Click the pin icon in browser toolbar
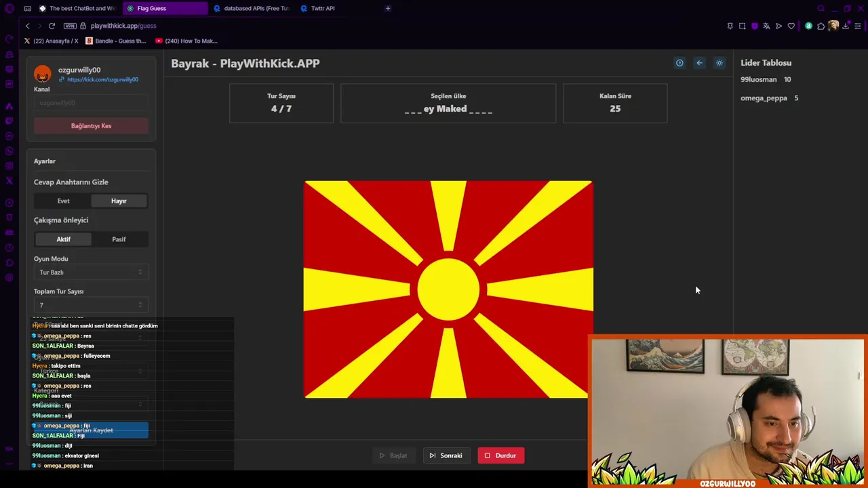The width and height of the screenshot is (868, 488). pyautogui.click(x=730, y=26)
